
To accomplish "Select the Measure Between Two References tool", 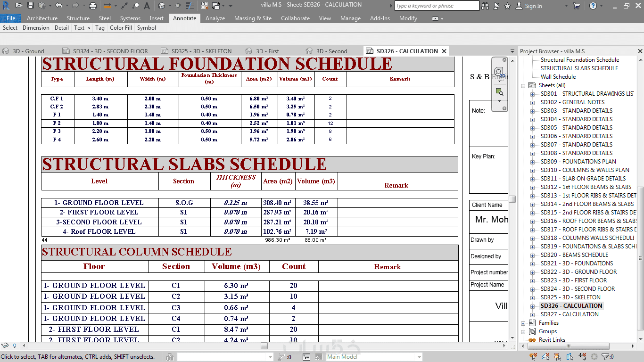I will click(x=124, y=6).
